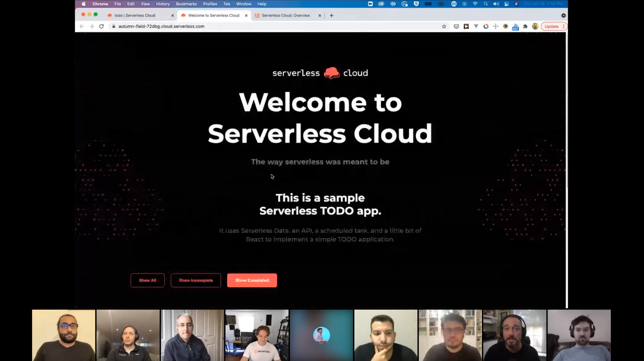Switch to the todo | Serverless Cloud tab
Screen dimensions: 644x361
135,16
